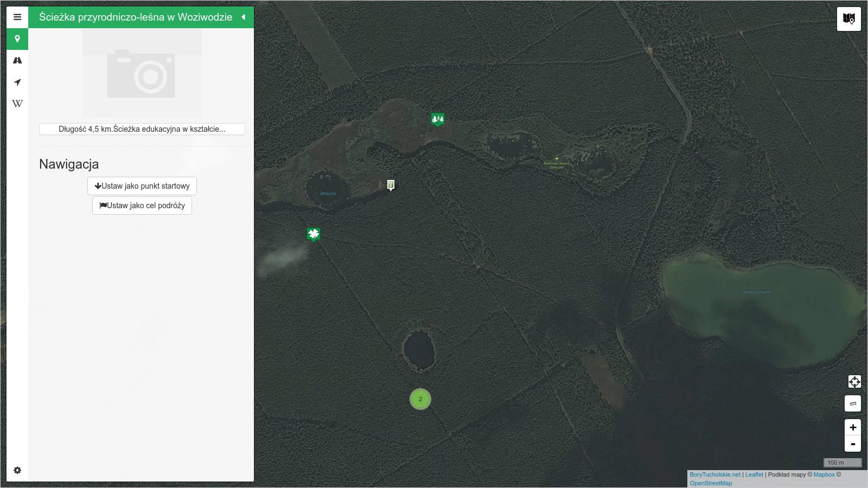
Task: Open the settings gear in the sidebar
Action: (x=17, y=470)
